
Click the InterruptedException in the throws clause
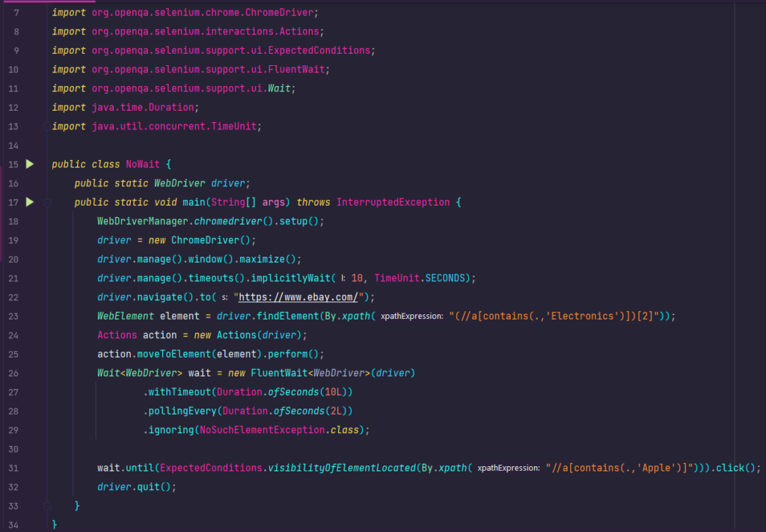click(393, 202)
